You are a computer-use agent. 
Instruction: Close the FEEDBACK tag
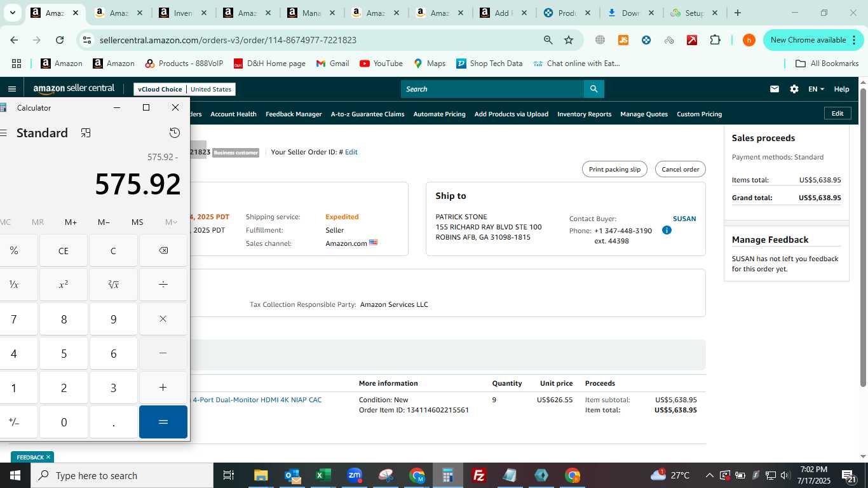pyautogui.click(x=48, y=457)
